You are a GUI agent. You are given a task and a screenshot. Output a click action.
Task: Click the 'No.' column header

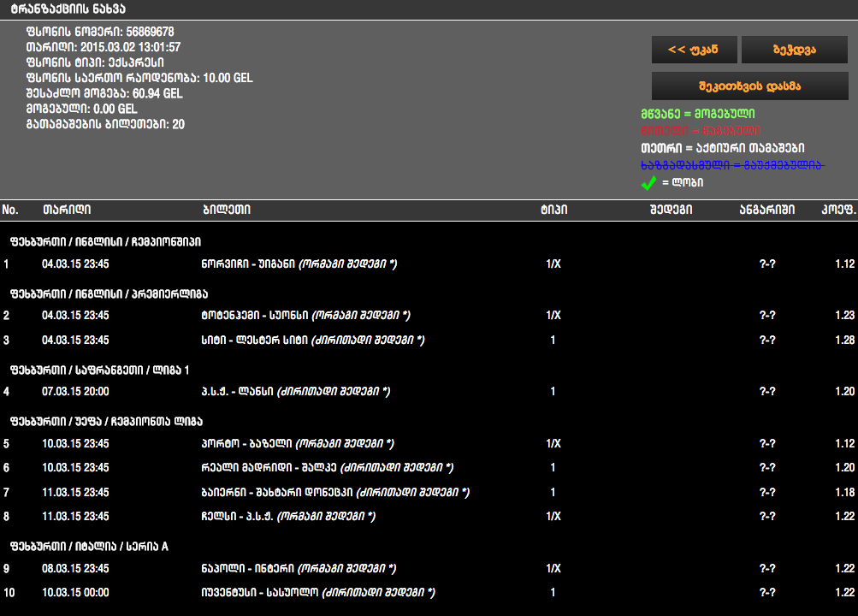pyautogui.click(x=10, y=210)
